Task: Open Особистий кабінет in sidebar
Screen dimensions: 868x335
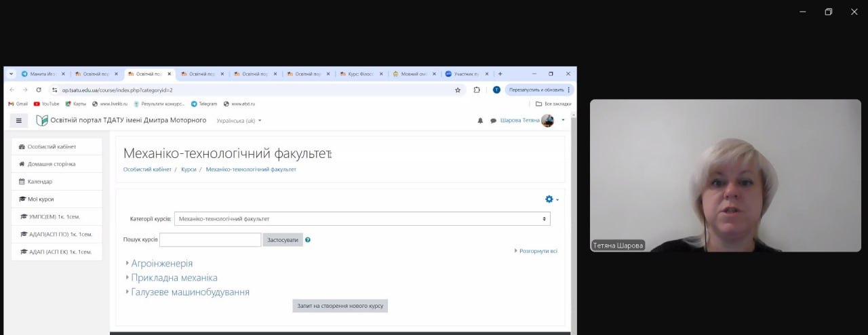Action: pos(57,146)
